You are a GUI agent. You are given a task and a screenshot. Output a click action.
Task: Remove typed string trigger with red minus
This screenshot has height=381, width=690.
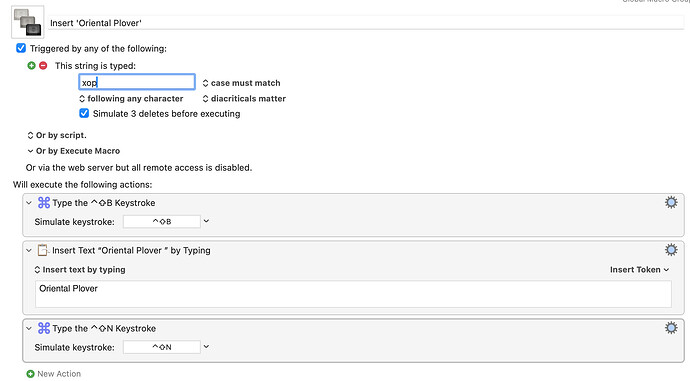(x=43, y=66)
